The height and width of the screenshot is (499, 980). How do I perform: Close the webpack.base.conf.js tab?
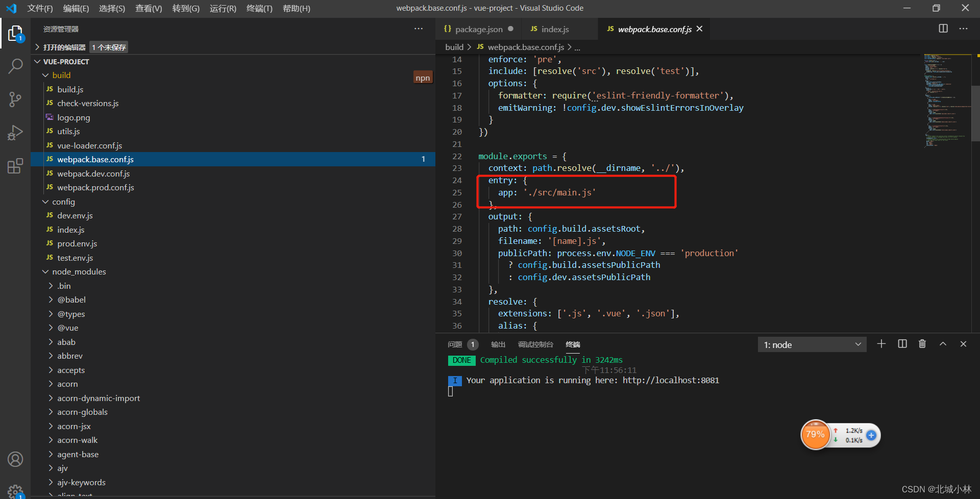click(699, 29)
